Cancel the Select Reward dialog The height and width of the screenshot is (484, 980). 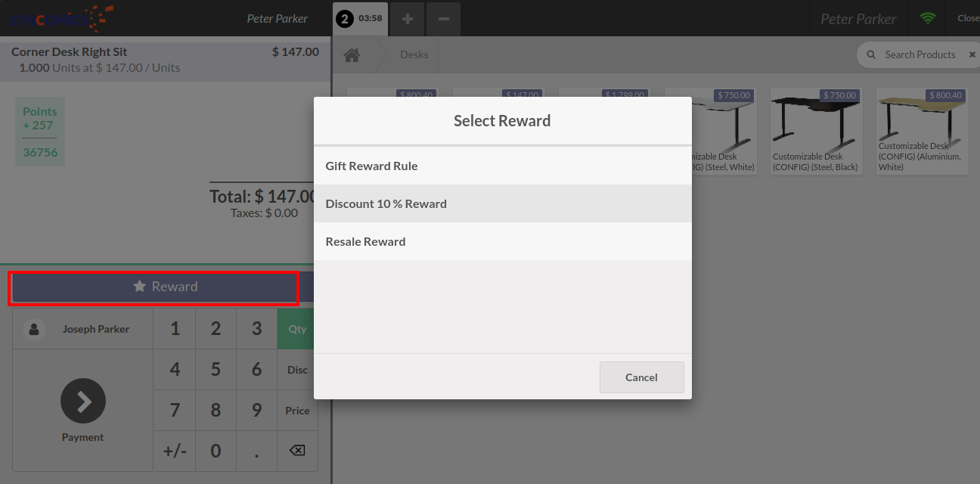pos(641,377)
